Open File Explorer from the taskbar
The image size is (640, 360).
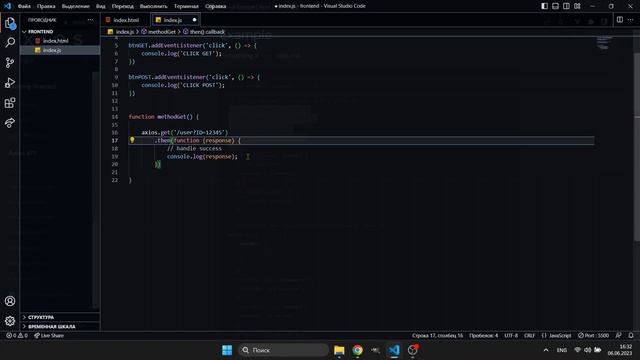(339, 350)
